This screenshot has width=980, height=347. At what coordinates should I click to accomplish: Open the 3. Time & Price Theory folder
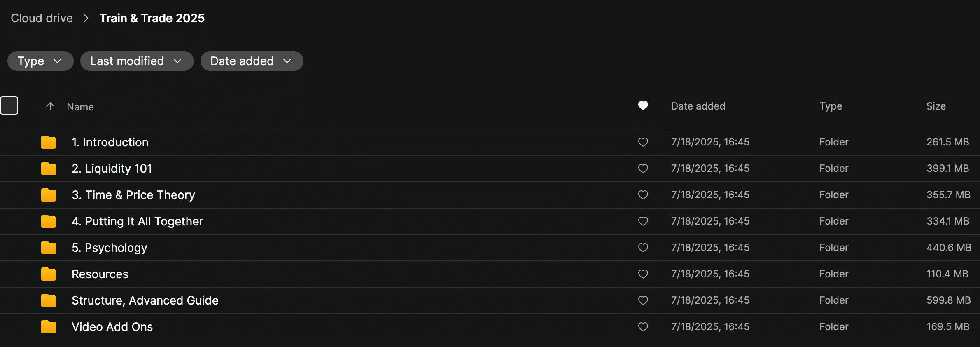(x=133, y=195)
